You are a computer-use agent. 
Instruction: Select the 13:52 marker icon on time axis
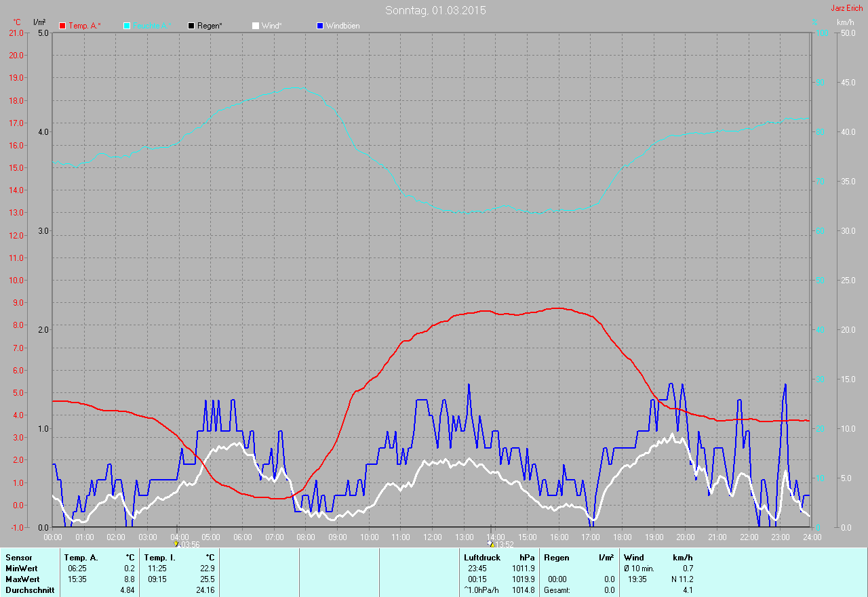(491, 543)
